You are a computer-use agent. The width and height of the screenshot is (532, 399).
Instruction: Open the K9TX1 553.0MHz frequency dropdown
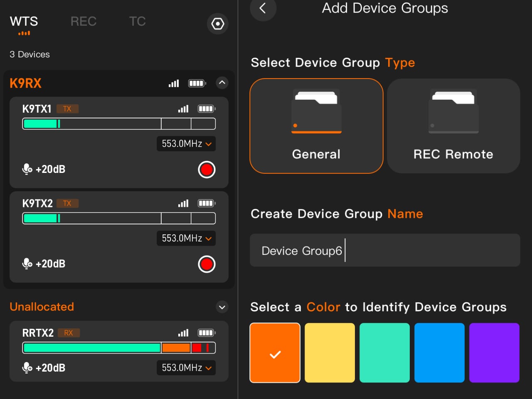pos(186,144)
